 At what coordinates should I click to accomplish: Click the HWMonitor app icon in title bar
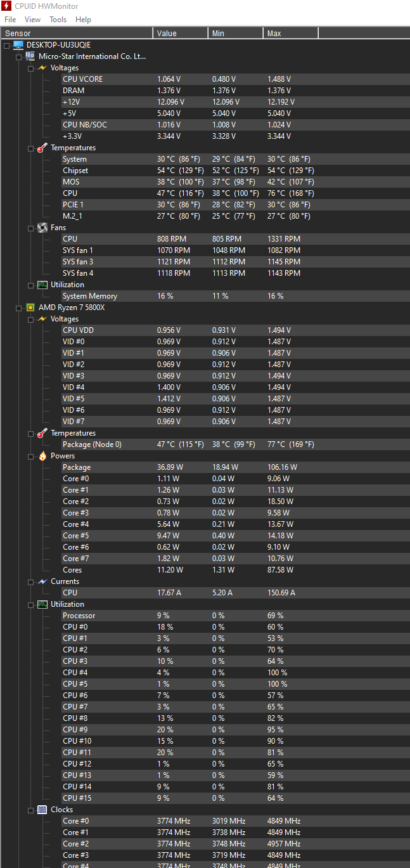click(x=6, y=6)
